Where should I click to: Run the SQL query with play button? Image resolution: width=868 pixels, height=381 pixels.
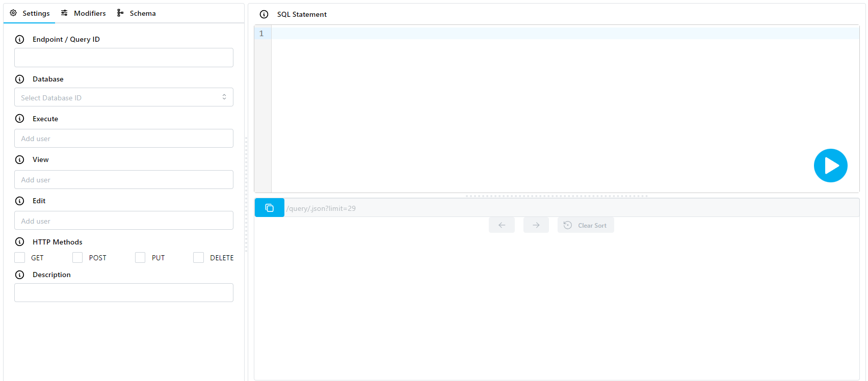point(830,166)
